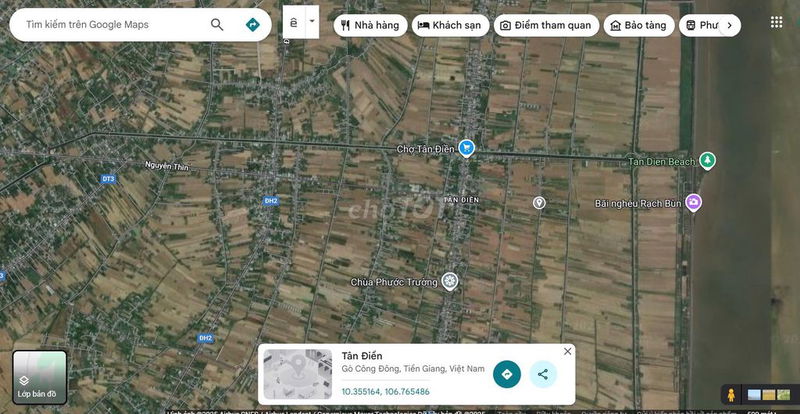The width and height of the screenshot is (800, 414).
Task: Click the Bãi nghêu Rạch Bùn pin
Action: (694, 203)
